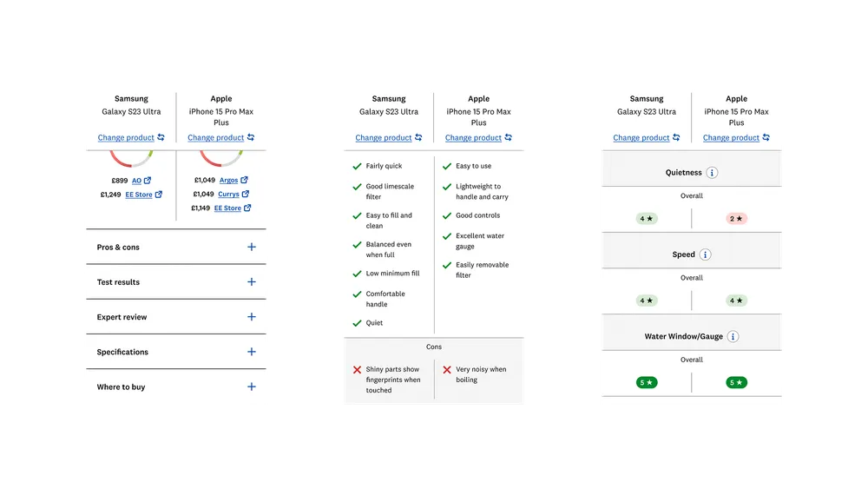This screenshot has height=489, width=868.
Task: Open the Argos retailer link
Action: click(x=228, y=181)
